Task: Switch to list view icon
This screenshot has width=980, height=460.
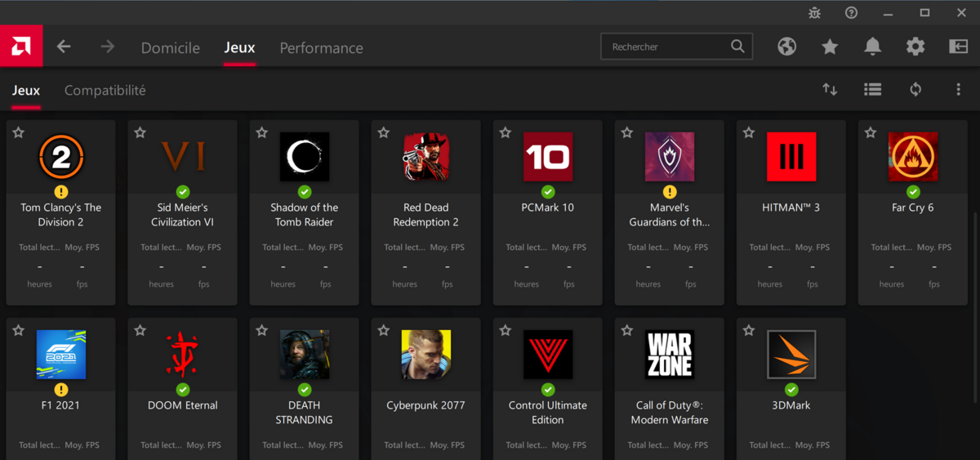Action: (873, 90)
